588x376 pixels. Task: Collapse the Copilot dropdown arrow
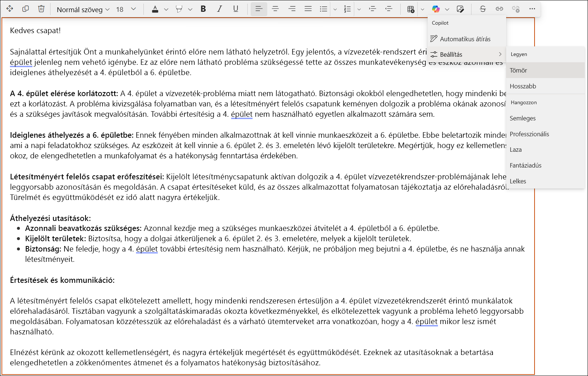[x=447, y=10]
